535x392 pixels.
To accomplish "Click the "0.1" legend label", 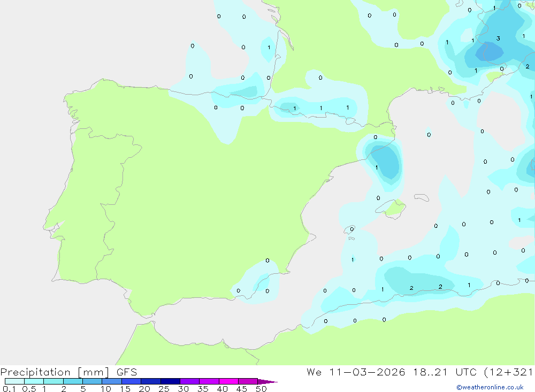I will [9, 389].
